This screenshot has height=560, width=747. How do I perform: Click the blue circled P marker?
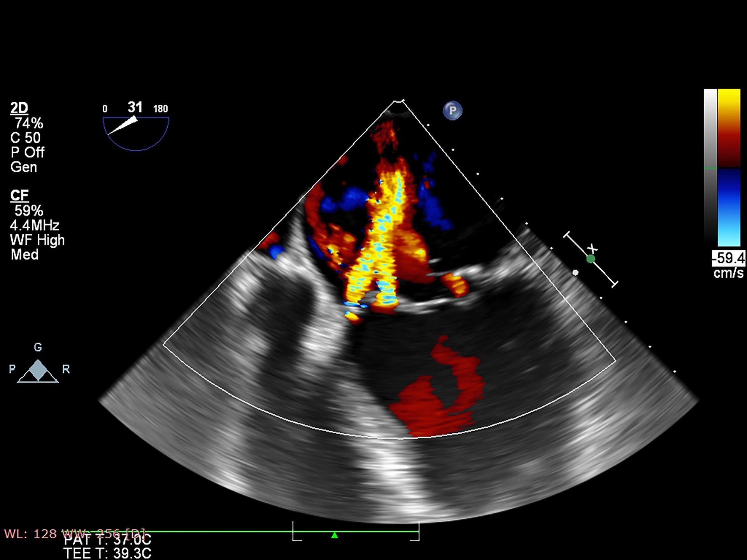[x=452, y=110]
